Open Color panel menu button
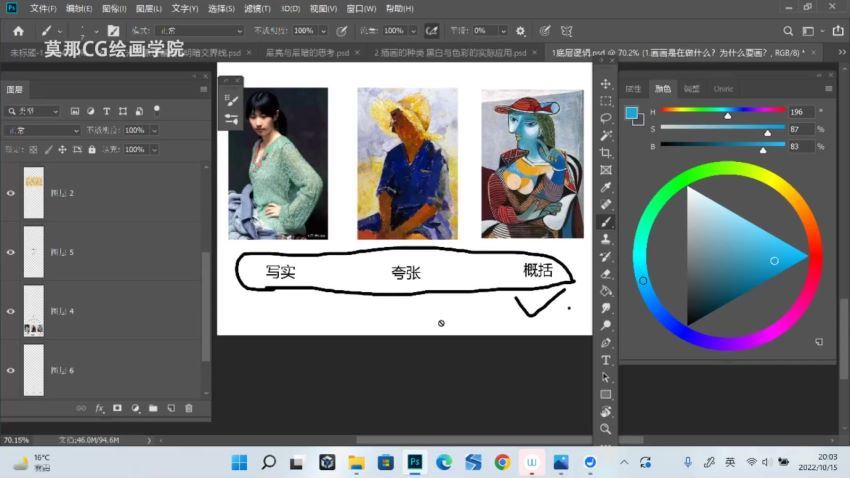The width and height of the screenshot is (850, 478). pos(828,88)
